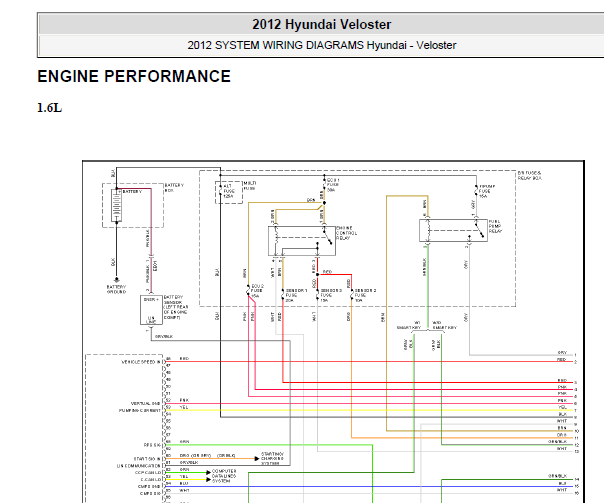Click the 'E/R FUSE & RELAY BOX' label
This screenshot has height=503, width=604.
(x=530, y=176)
